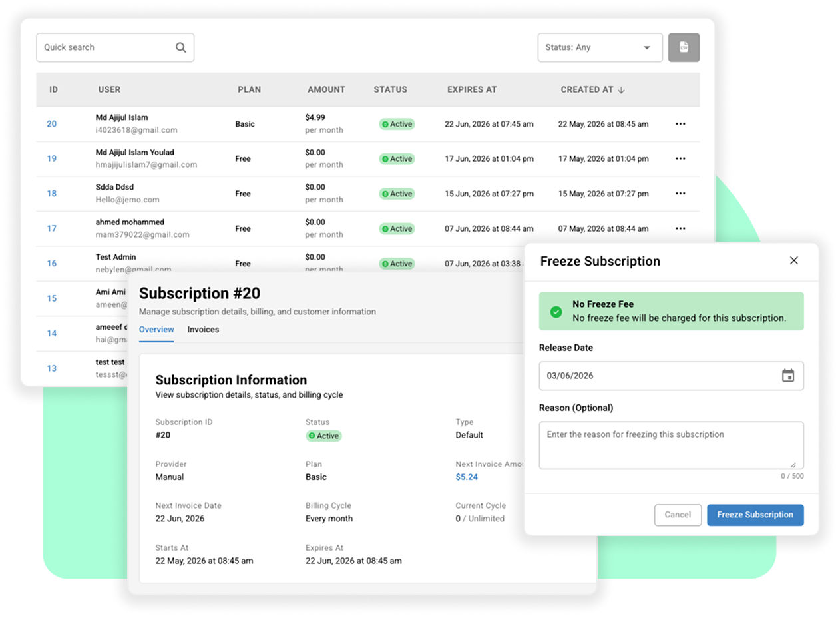Click expiry 17 Jun, 2026 at 01:04 pm
The height and width of the screenshot is (618, 840).
(489, 158)
